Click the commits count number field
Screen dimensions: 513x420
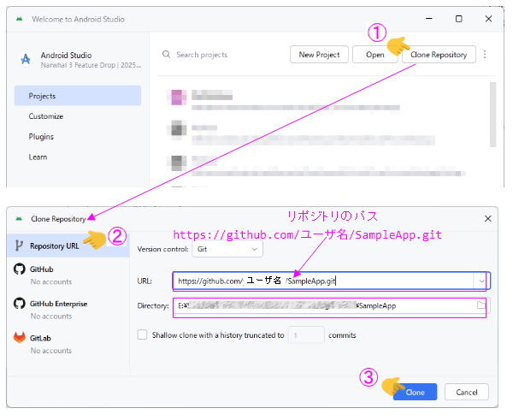click(305, 335)
